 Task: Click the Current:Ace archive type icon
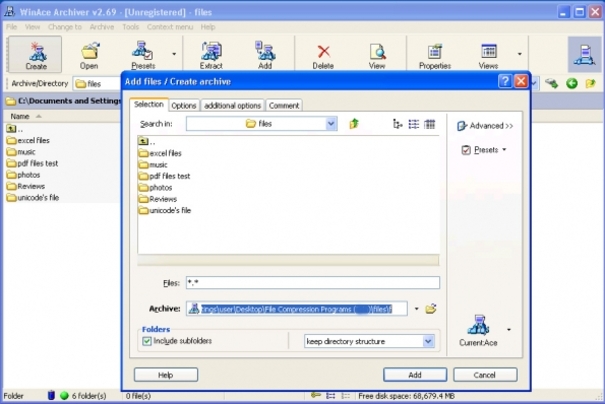[478, 330]
